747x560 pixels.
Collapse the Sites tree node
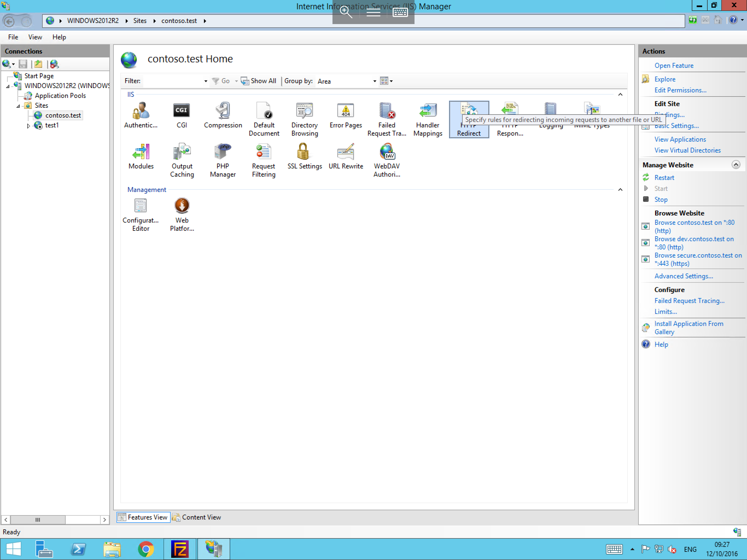18,106
